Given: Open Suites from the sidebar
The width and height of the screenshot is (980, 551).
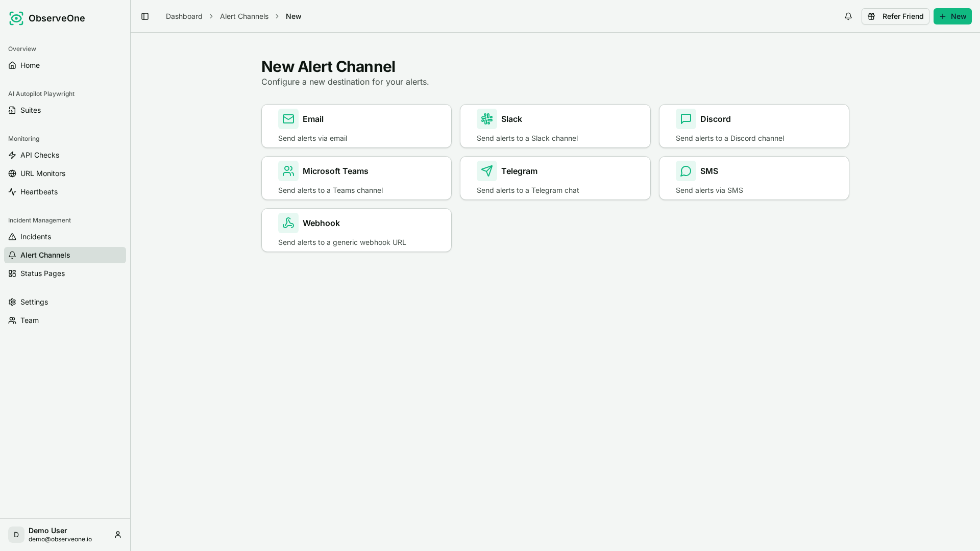Looking at the screenshot, I should pyautogui.click(x=65, y=110).
